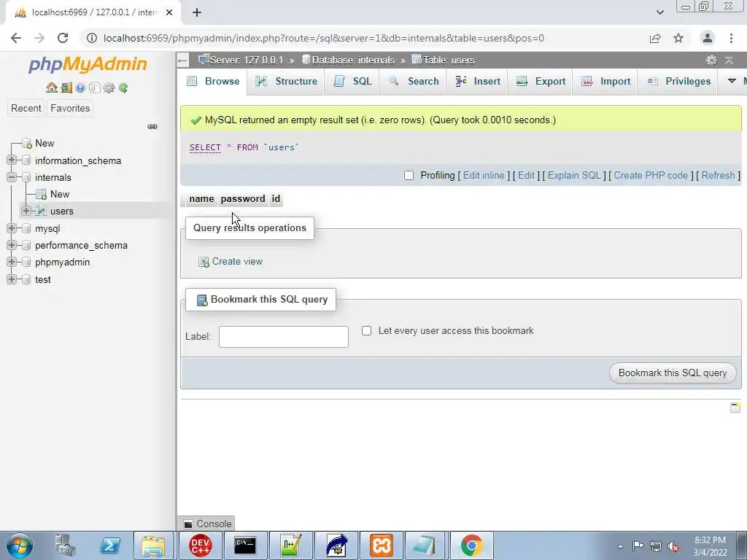
Task: Expand phpmyadmin database tree
Action: 12,262
